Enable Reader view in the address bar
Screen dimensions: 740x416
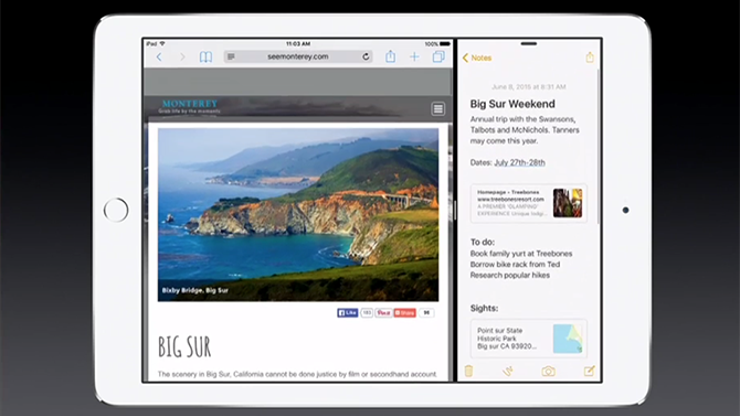pyautogui.click(x=231, y=57)
